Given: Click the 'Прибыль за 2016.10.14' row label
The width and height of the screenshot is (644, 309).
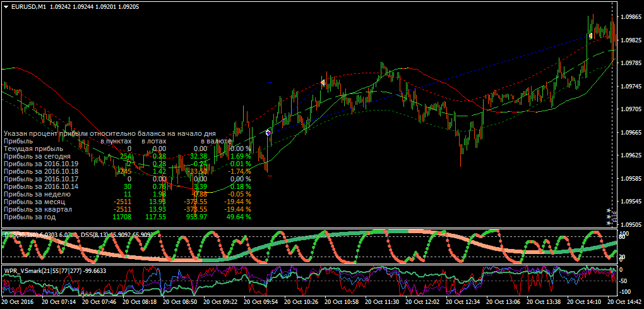Looking at the screenshot, I should click(40, 186).
